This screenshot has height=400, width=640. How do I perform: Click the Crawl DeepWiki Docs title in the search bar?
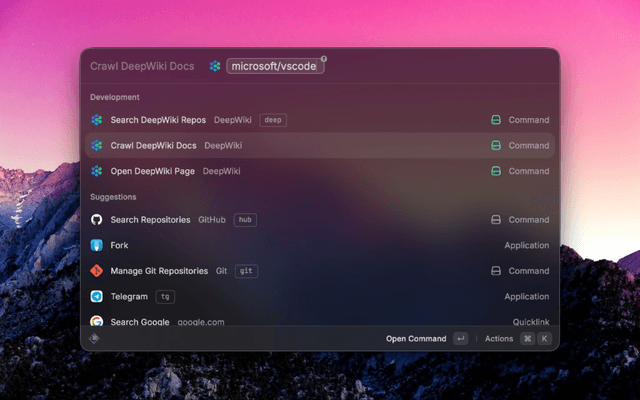pyautogui.click(x=142, y=66)
